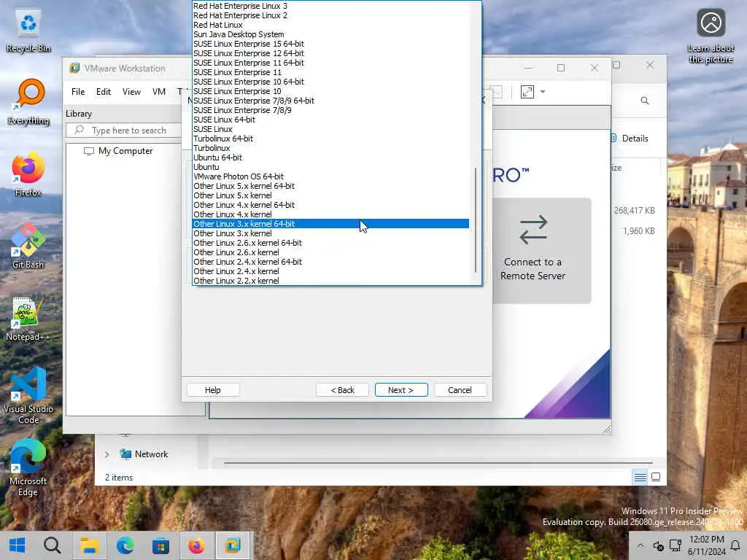This screenshot has width=747, height=560.
Task: Pick Sun Java Desktop System entry
Action: click(x=330, y=34)
